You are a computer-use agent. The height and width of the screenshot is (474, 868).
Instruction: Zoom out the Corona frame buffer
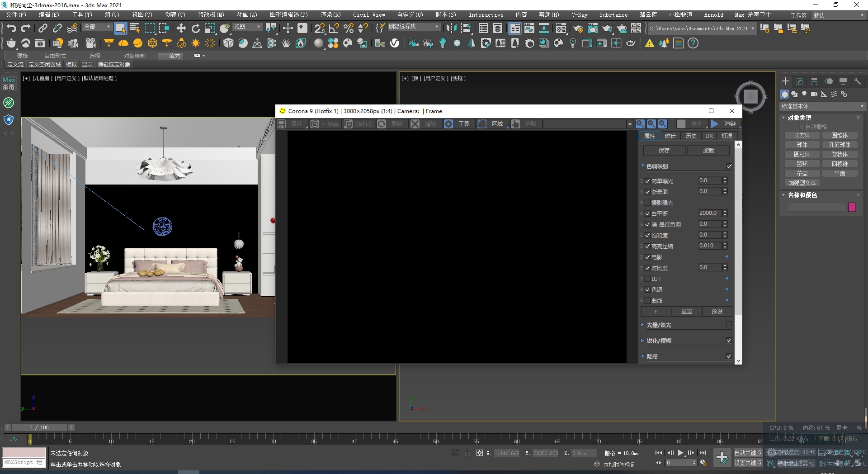click(651, 124)
